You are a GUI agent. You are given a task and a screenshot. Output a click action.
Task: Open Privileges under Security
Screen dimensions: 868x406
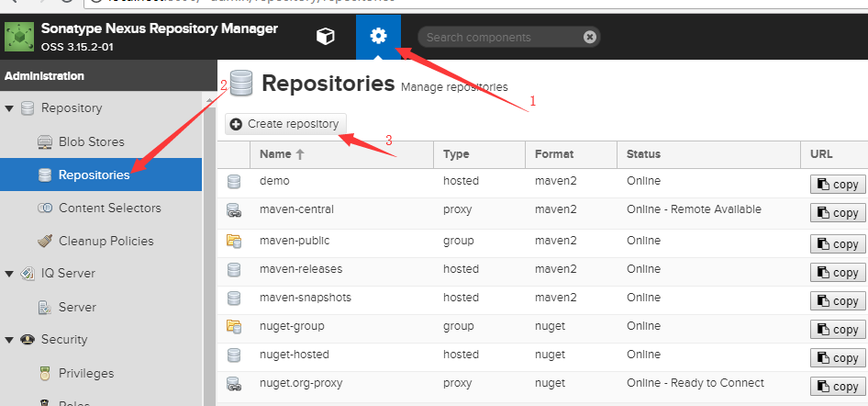[86, 373]
